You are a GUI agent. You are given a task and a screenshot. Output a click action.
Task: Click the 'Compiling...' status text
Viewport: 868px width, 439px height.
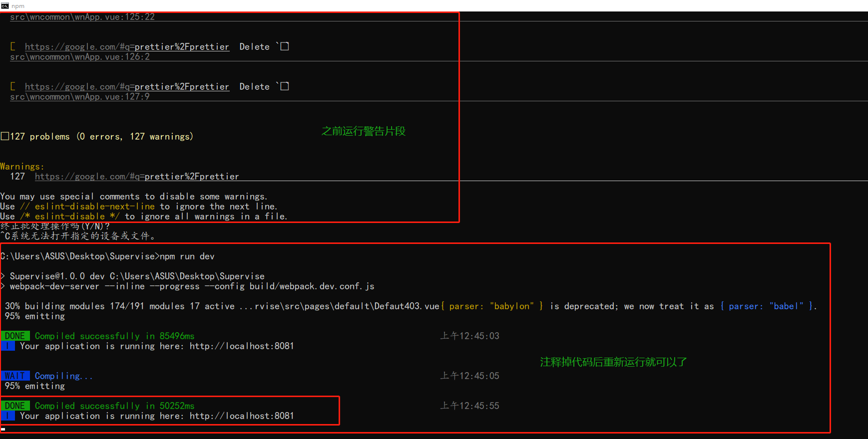click(64, 376)
